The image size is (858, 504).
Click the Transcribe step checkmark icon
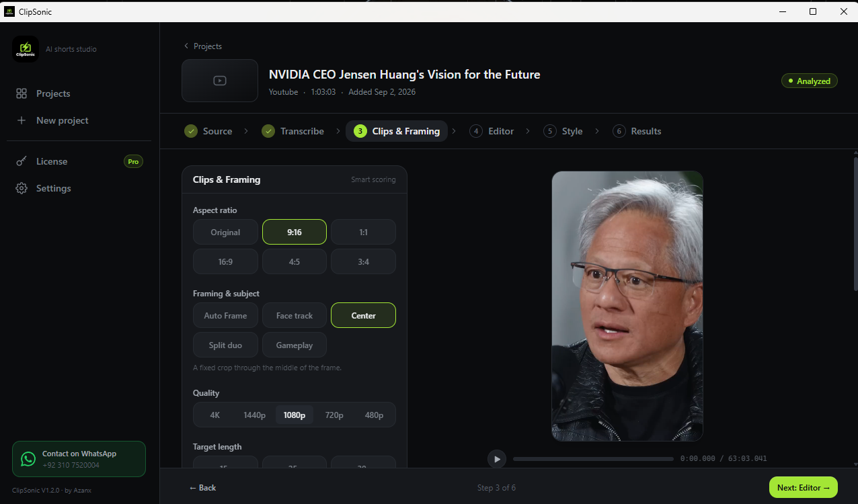(268, 131)
